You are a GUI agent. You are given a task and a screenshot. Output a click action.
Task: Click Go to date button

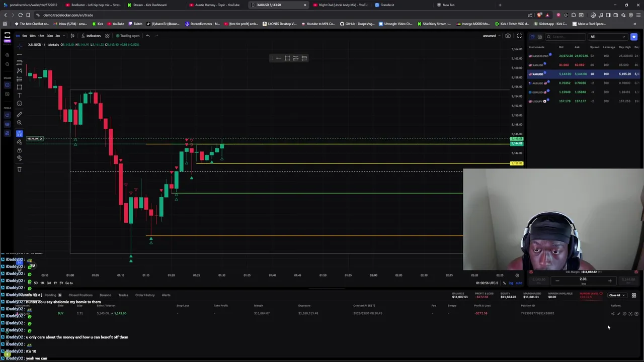[69, 283]
